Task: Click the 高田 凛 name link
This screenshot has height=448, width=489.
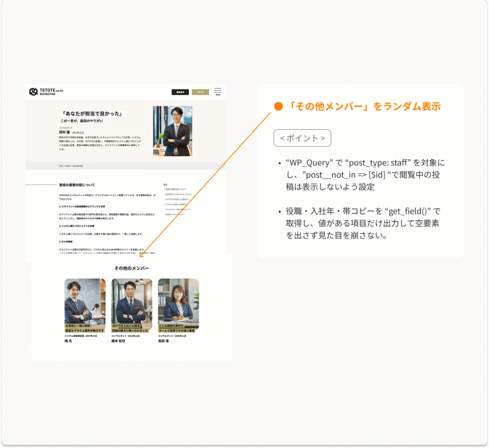Action: pos(164,341)
